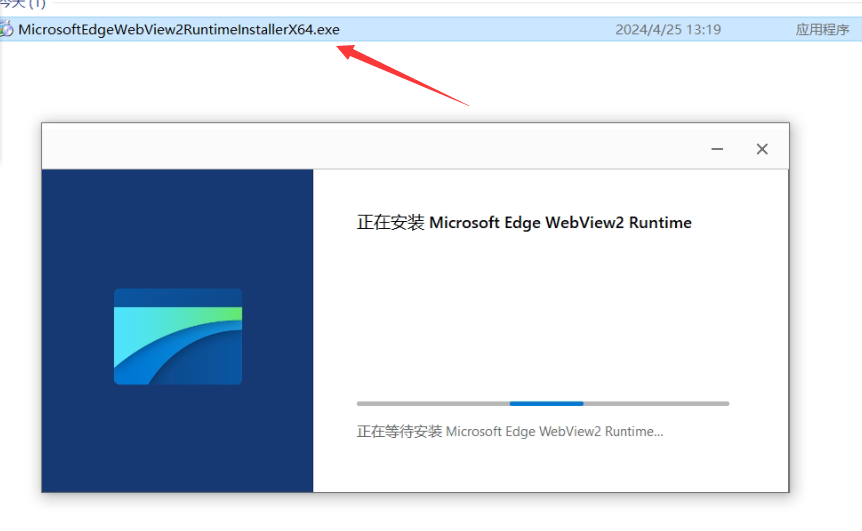Click the 正在等待安装 status message
Image resolution: width=862 pixels, height=531 pixels.
pyautogui.click(x=510, y=432)
